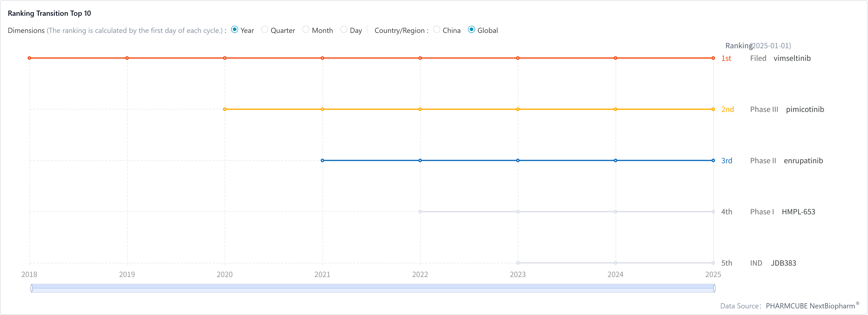Click the 2021 marker on blue enrupatinib line
This screenshot has height=315, width=868.
tap(323, 160)
